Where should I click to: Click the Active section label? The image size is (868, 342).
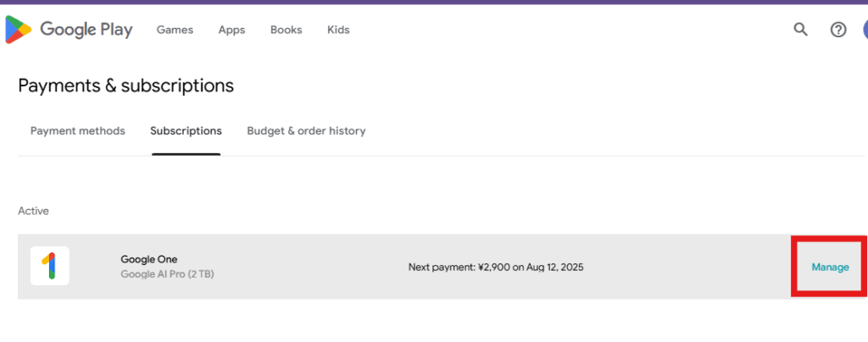[33, 211]
